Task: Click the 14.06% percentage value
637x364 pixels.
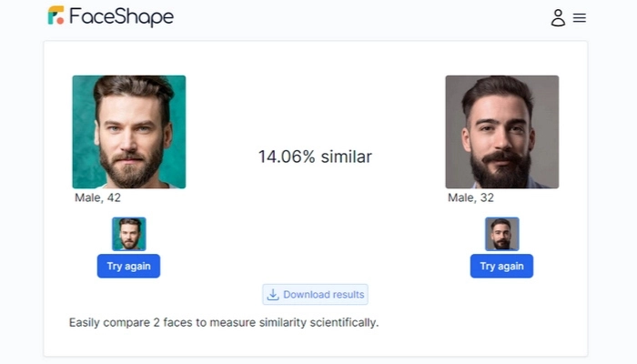Action: click(286, 157)
